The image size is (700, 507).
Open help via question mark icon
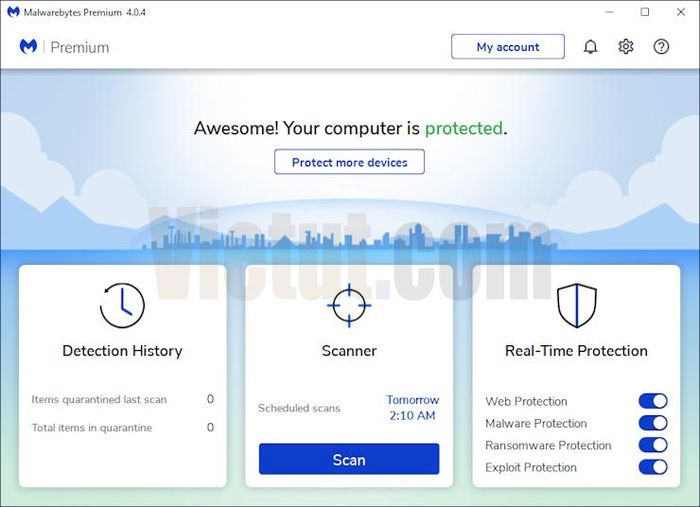point(661,46)
